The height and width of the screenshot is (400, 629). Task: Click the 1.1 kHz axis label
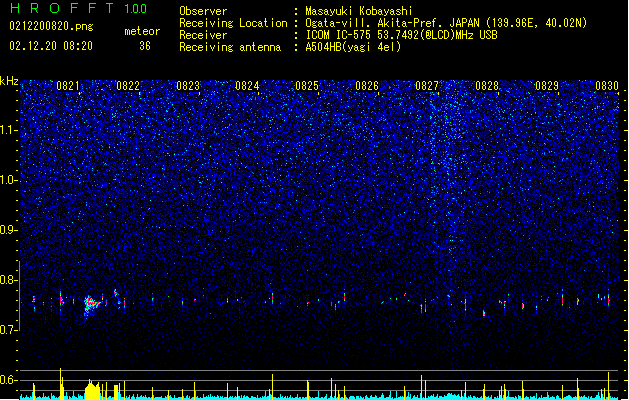coord(8,130)
